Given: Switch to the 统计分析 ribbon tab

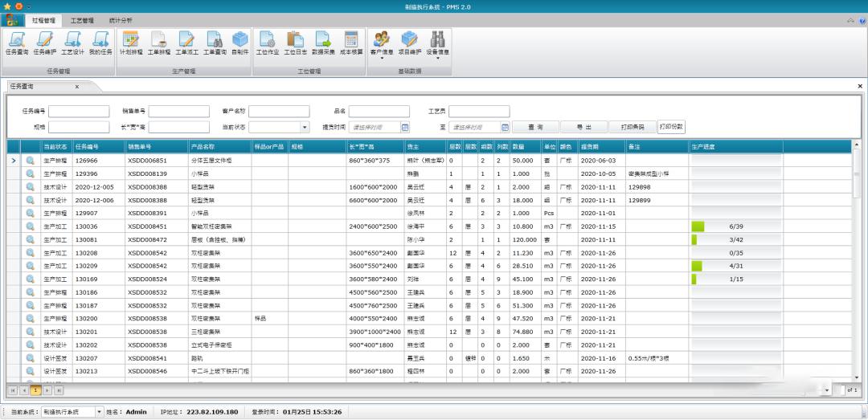Looking at the screenshot, I should click(x=121, y=20).
